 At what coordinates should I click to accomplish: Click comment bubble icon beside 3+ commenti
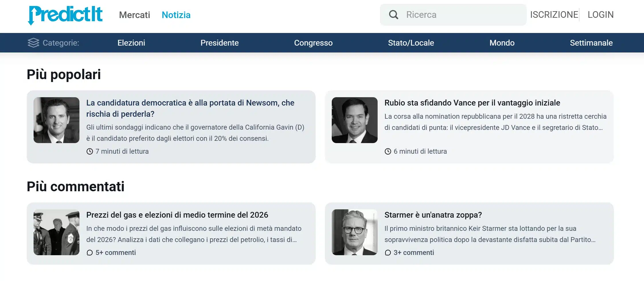388,253
